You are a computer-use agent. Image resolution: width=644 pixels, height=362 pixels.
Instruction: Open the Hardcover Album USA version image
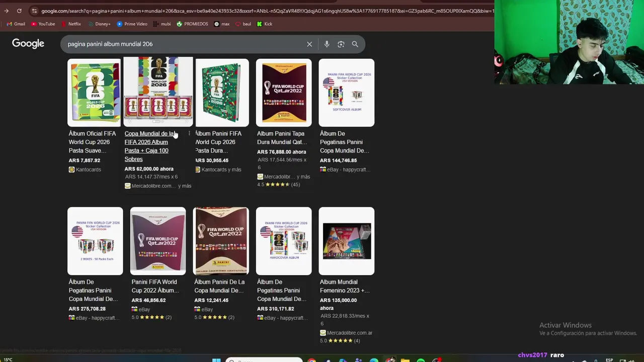[x=284, y=241]
